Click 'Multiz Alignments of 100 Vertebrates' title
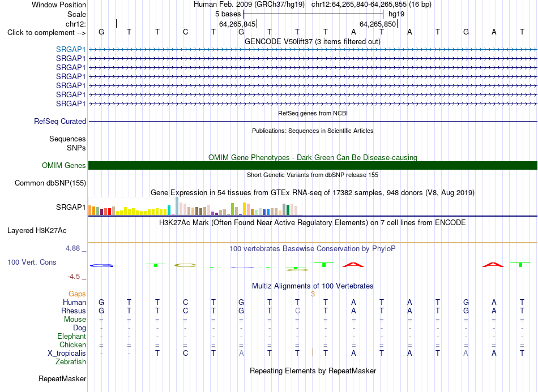Image resolution: width=538 pixels, height=392 pixels. point(313,286)
